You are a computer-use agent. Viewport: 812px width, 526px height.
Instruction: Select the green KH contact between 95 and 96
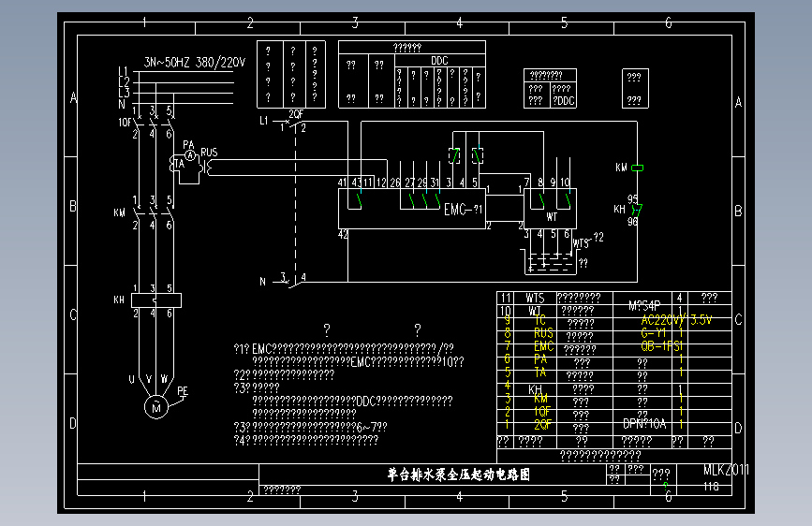(x=637, y=210)
